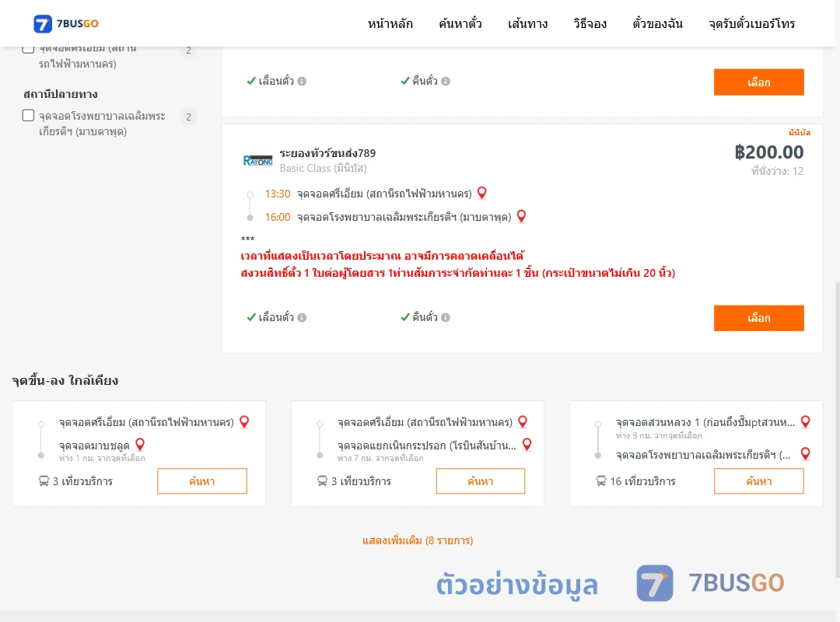
Task: Open the จุดรับตั๋วเบอร์โทร menu item
Action: click(751, 23)
